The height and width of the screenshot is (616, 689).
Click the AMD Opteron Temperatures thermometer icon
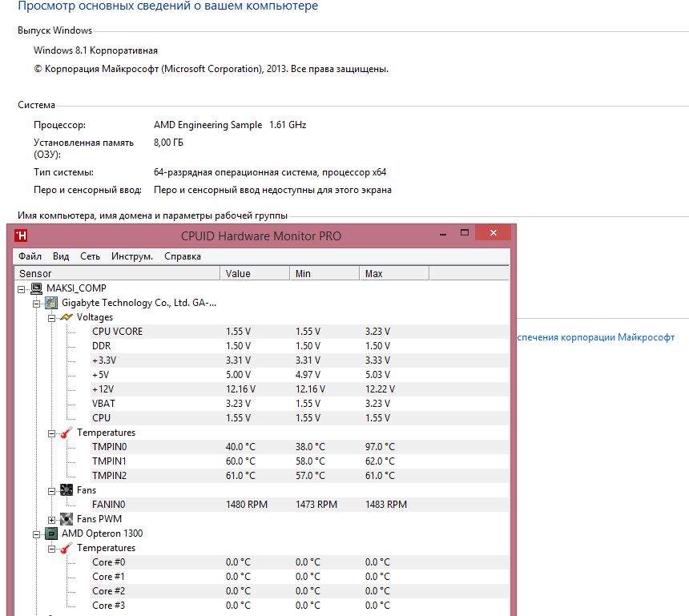(66, 548)
